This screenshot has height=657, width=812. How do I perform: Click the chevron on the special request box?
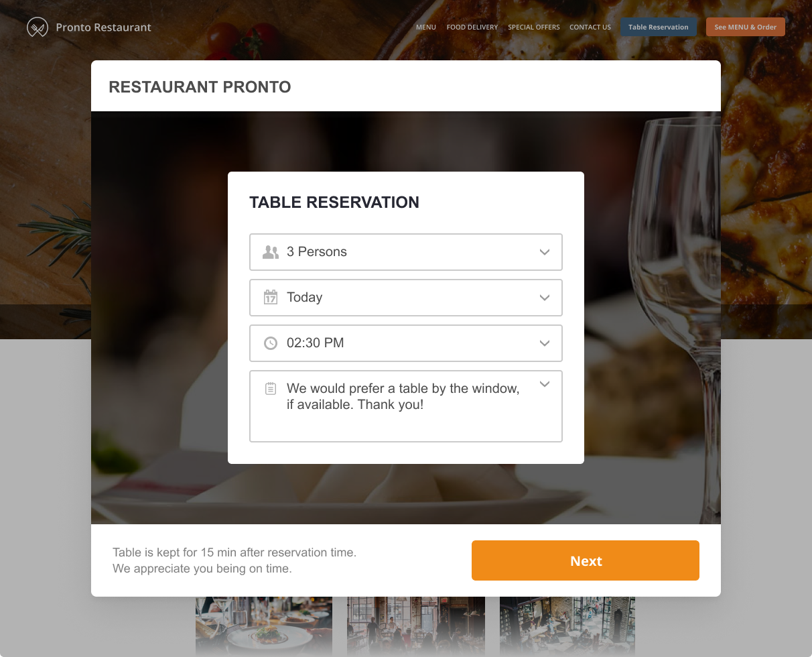545,383
